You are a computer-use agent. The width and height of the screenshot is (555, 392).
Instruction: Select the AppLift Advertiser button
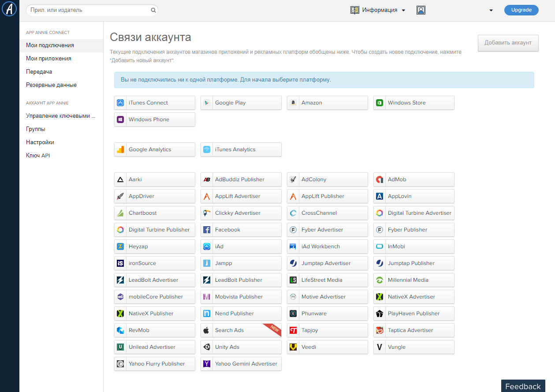(241, 196)
